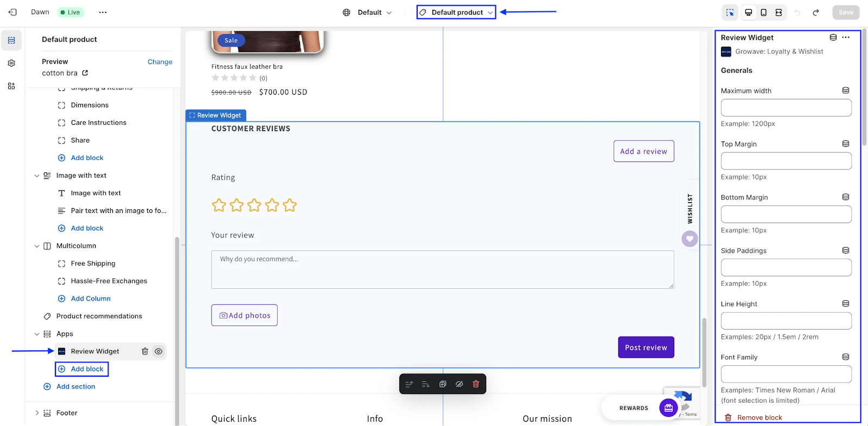The height and width of the screenshot is (426, 868).
Task: Click the undo arrow icon
Action: (x=797, y=12)
